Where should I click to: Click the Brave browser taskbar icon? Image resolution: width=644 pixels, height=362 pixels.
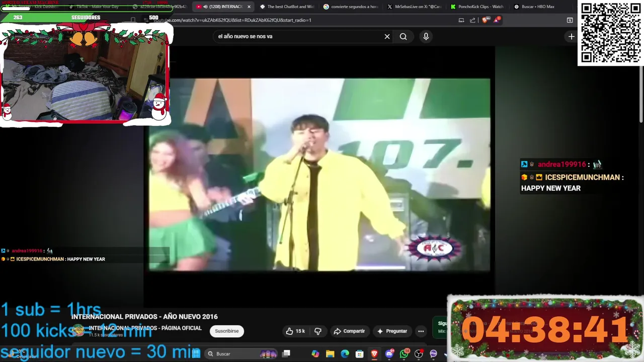coord(374,353)
